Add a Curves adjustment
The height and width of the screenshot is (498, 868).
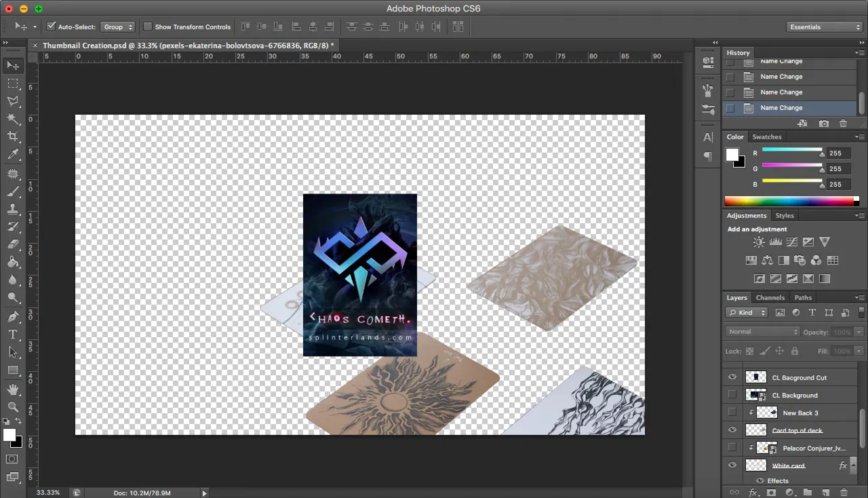pyautogui.click(x=791, y=242)
